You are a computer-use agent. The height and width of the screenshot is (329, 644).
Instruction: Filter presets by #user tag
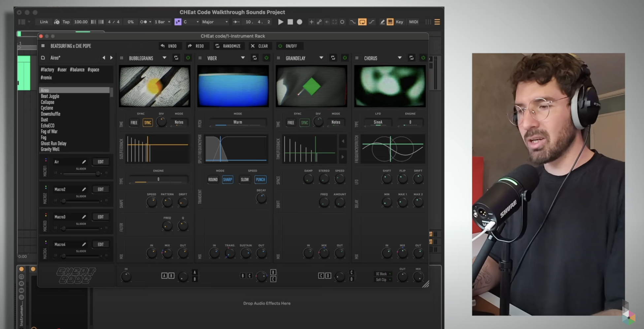tap(62, 70)
